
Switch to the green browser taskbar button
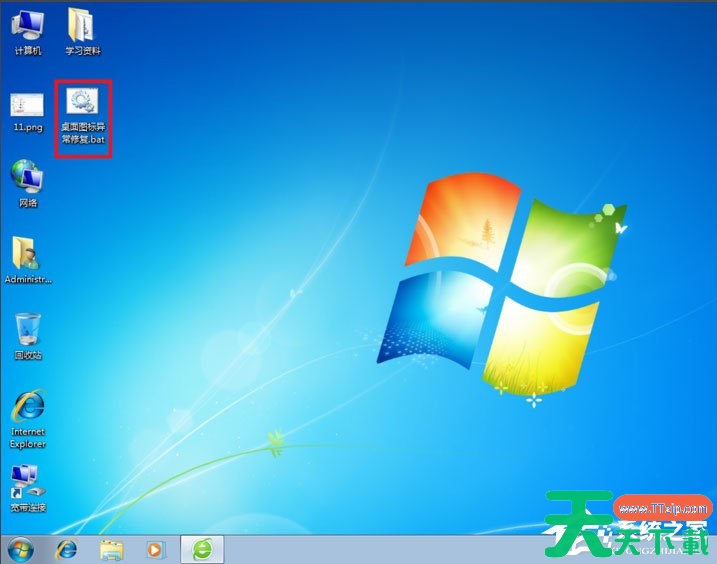click(202, 549)
